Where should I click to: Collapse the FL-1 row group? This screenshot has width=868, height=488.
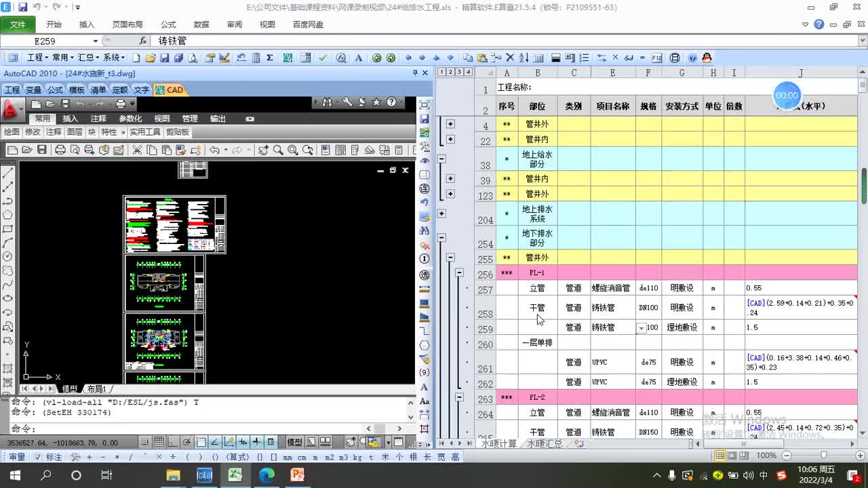459,272
